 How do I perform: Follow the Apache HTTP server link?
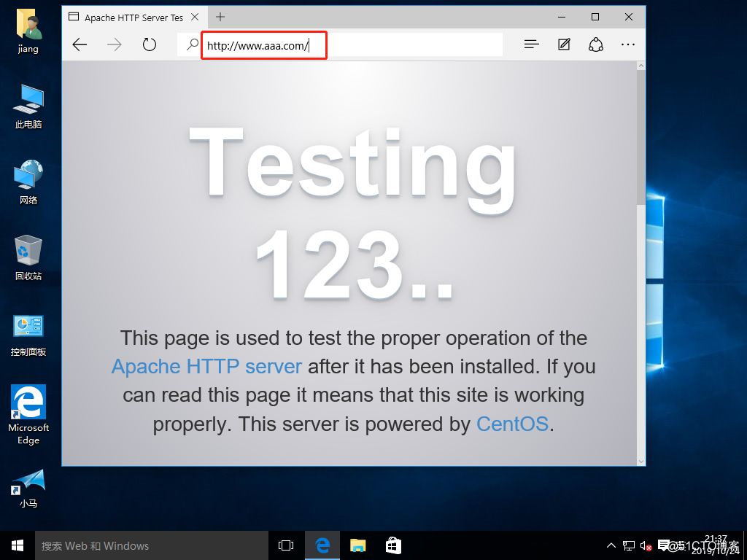click(x=206, y=367)
